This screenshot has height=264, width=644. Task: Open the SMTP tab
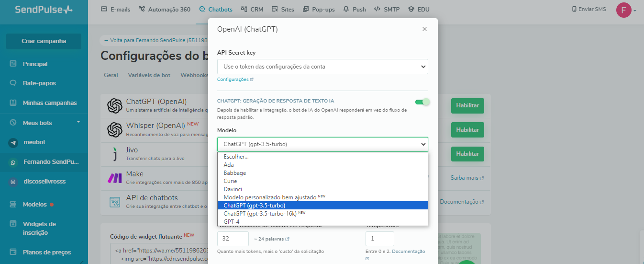pos(387,9)
